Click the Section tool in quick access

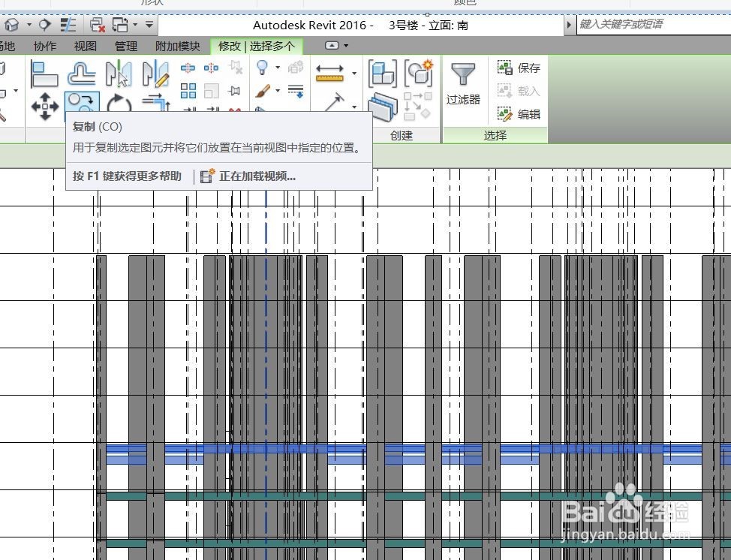click(45, 24)
